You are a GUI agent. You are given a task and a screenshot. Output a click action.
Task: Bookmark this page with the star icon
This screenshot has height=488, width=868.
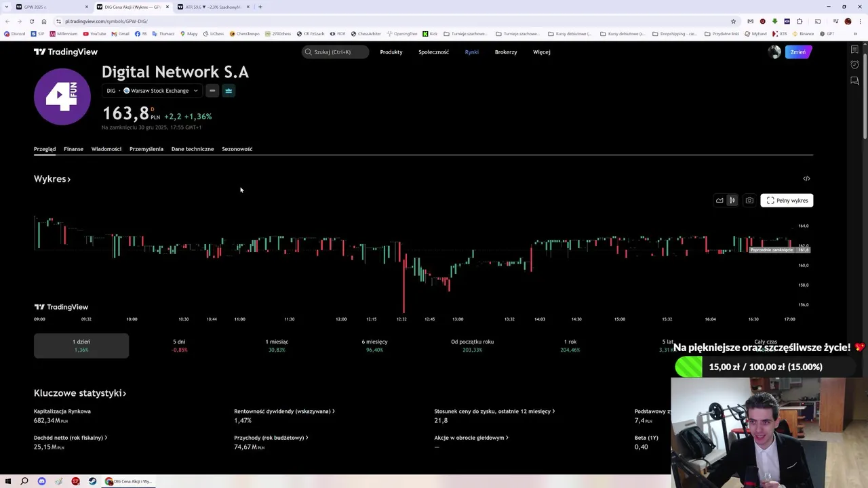(733, 21)
